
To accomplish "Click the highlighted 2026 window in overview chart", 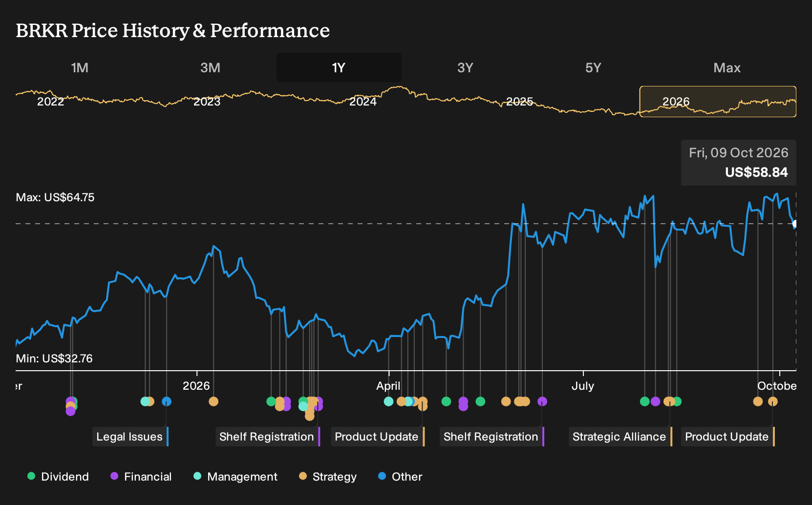I will click(x=718, y=102).
